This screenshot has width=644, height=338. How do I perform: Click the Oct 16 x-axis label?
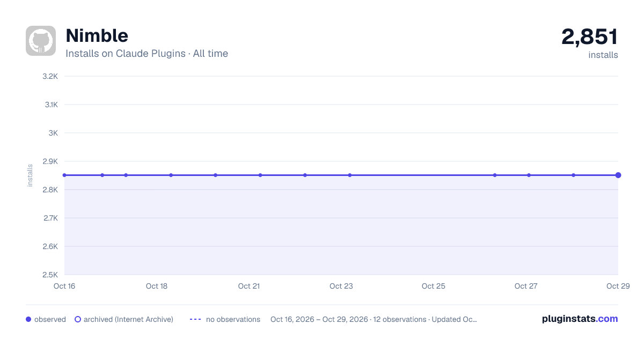(64, 286)
